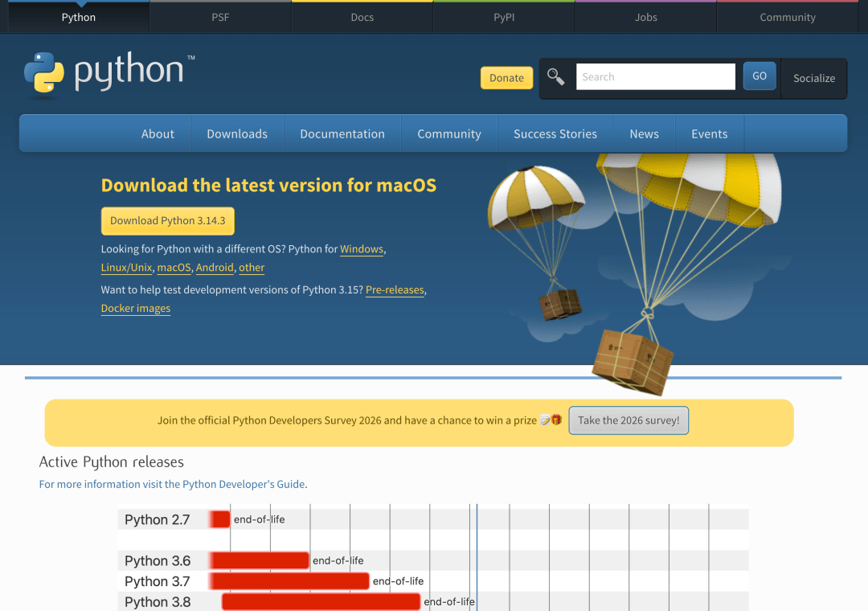Open the Events navigation menu
Viewport: 868px width, 611px height.
(709, 133)
